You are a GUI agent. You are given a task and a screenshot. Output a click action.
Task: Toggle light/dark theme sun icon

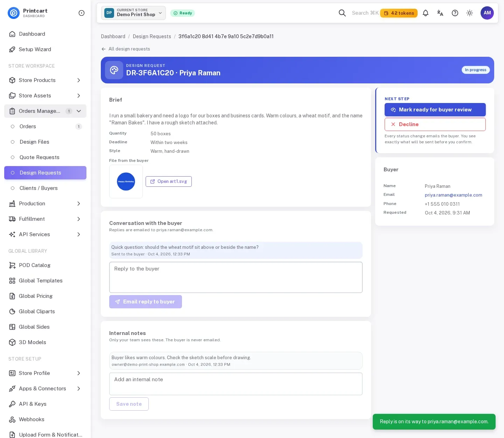click(x=470, y=13)
